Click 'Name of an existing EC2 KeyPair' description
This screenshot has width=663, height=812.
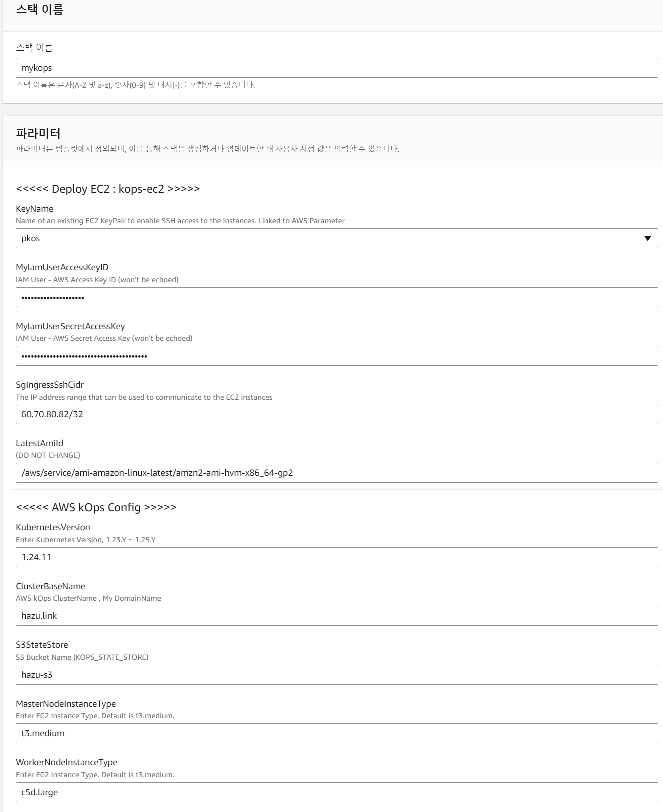point(180,221)
